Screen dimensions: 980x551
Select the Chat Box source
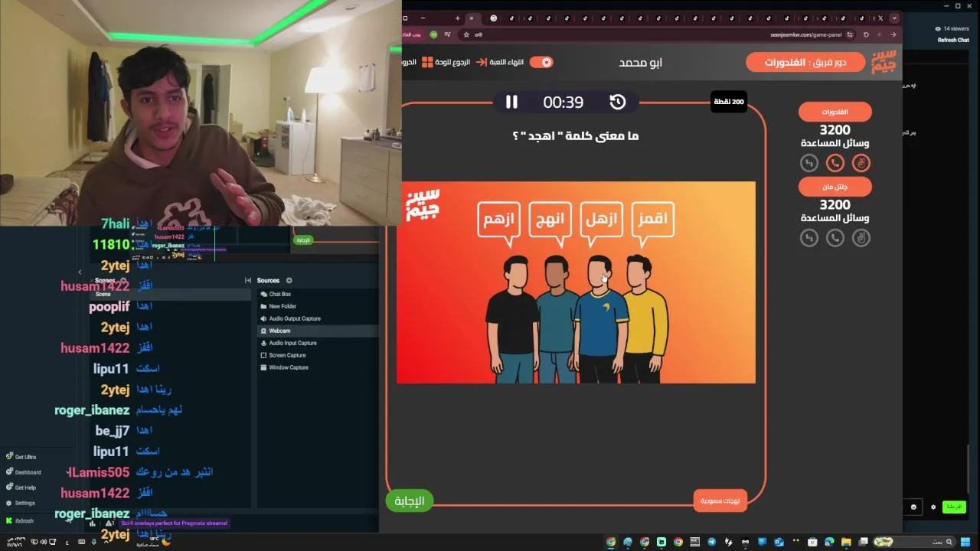(x=317, y=294)
